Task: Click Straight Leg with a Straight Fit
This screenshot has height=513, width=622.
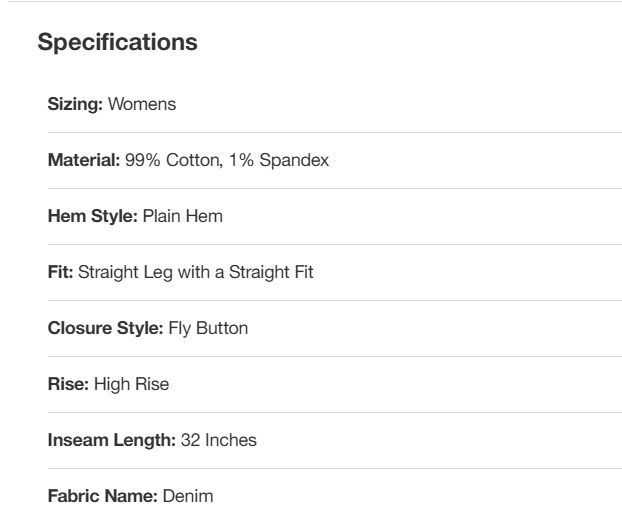Action: (196, 272)
